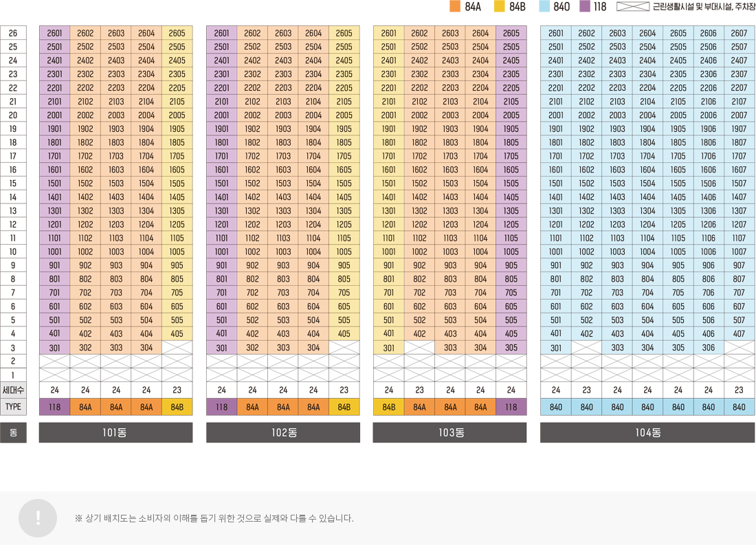Click unit 301 in 103동
Image resolution: width=756 pixels, height=545 pixels.
point(388,348)
